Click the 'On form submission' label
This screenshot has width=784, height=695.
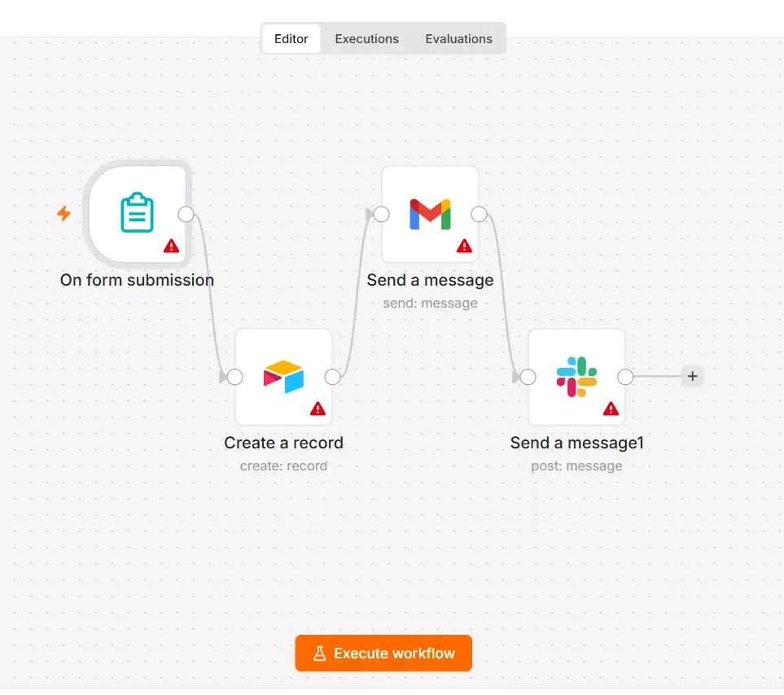(137, 280)
